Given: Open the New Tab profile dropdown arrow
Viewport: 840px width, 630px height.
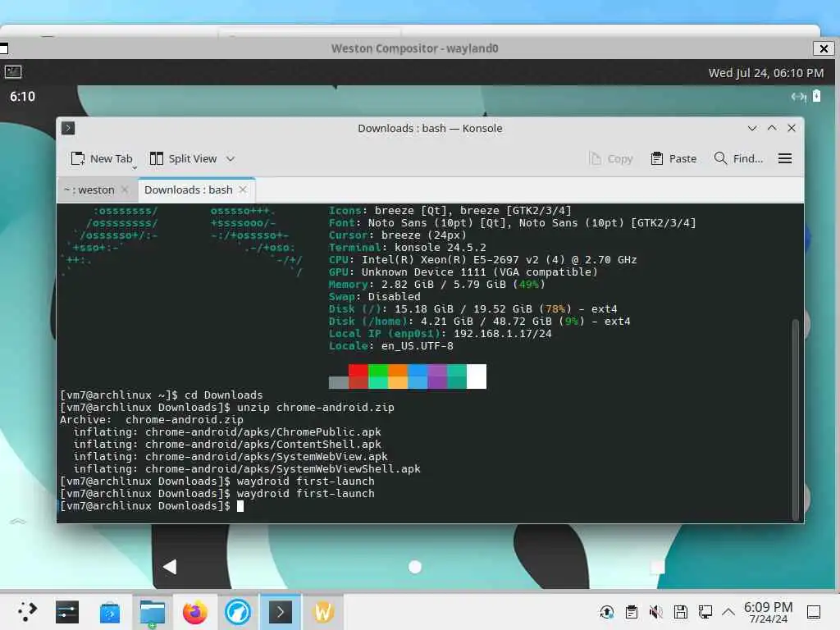Looking at the screenshot, I should (x=135, y=167).
